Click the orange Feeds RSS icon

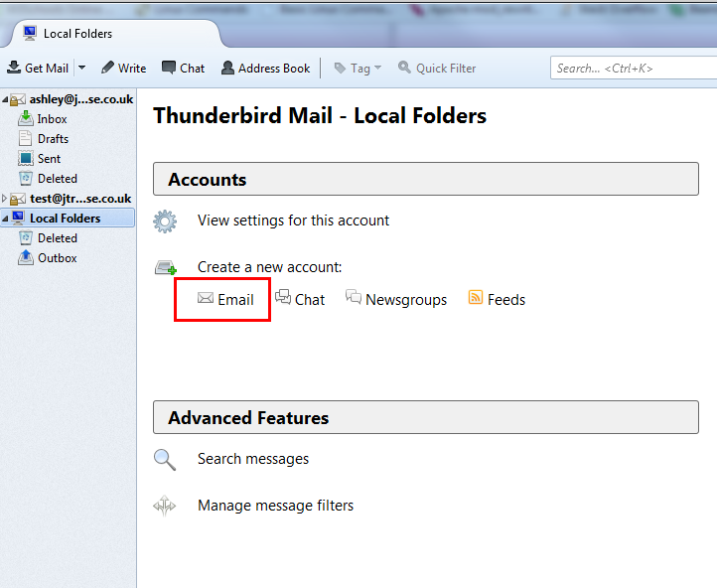tap(476, 297)
